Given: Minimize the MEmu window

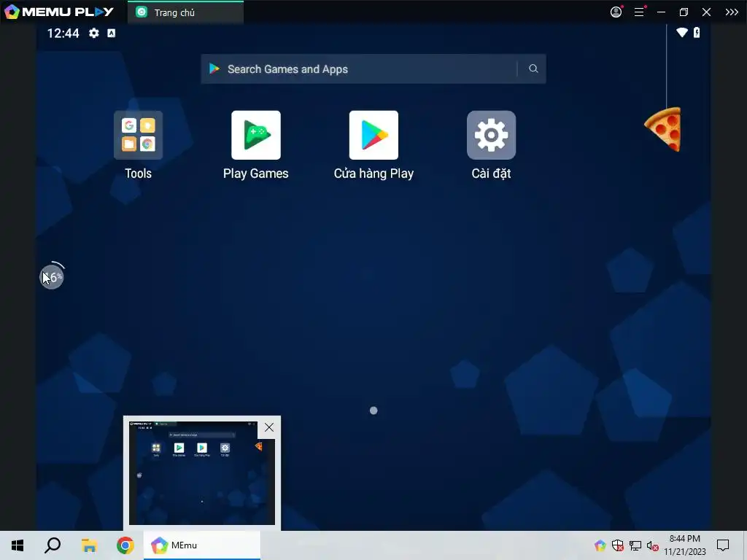Looking at the screenshot, I should pyautogui.click(x=661, y=12).
